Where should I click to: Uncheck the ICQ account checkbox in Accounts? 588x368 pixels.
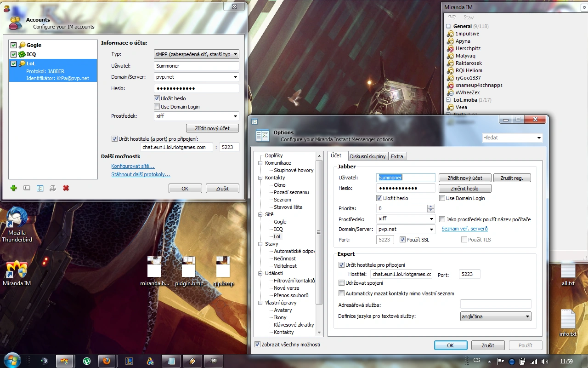14,54
